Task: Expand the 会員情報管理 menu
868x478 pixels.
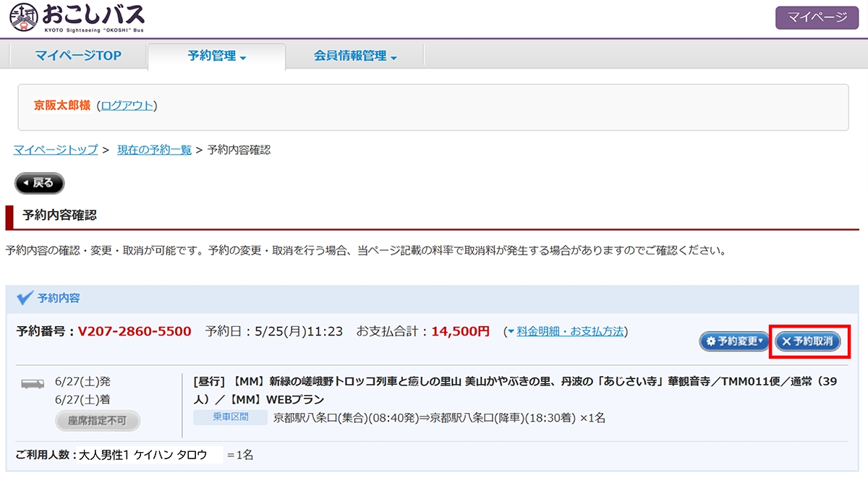Action: (355, 56)
